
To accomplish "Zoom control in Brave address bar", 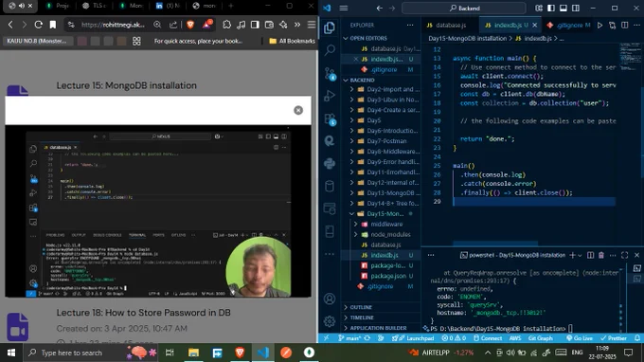I will point(157,25).
